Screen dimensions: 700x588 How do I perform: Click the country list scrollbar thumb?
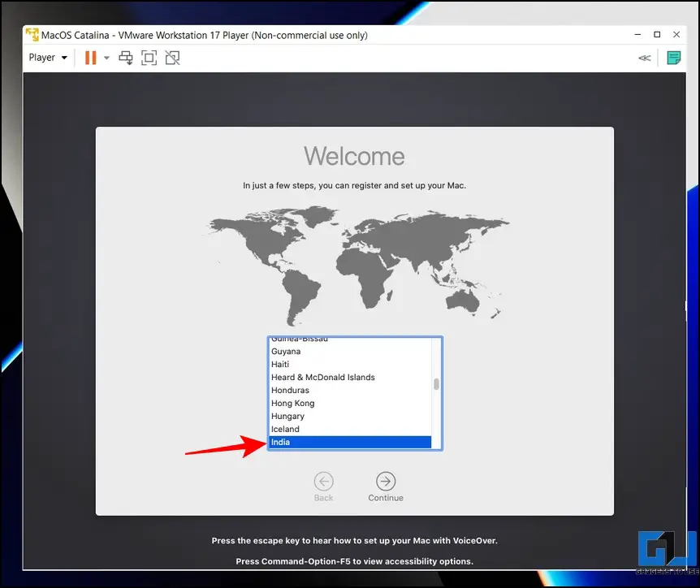437,384
